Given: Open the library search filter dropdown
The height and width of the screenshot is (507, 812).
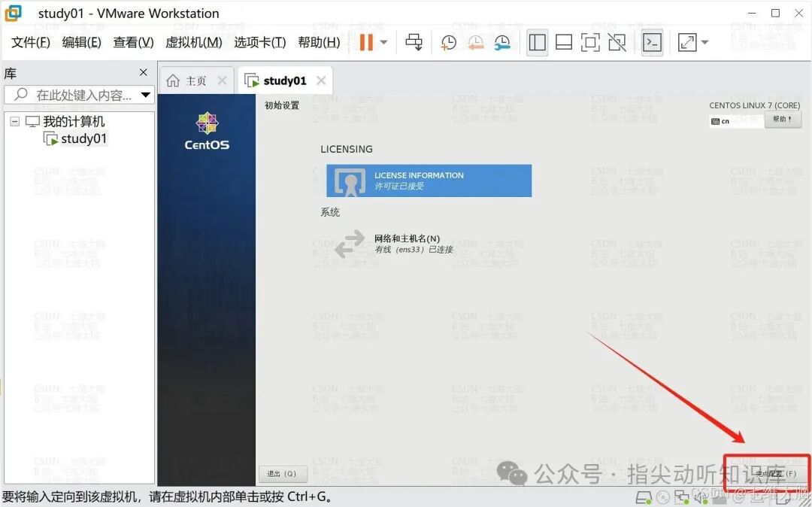Looking at the screenshot, I should [145, 95].
